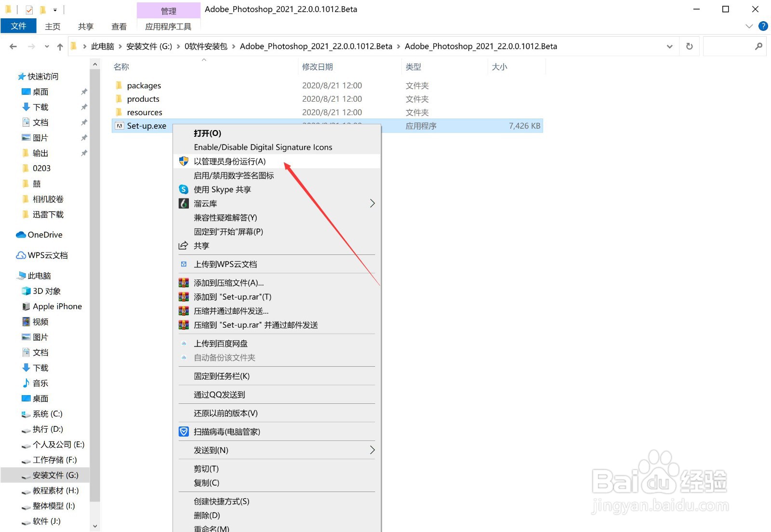Expand the ribbon with the chevron
771x532 pixels.
[749, 26]
